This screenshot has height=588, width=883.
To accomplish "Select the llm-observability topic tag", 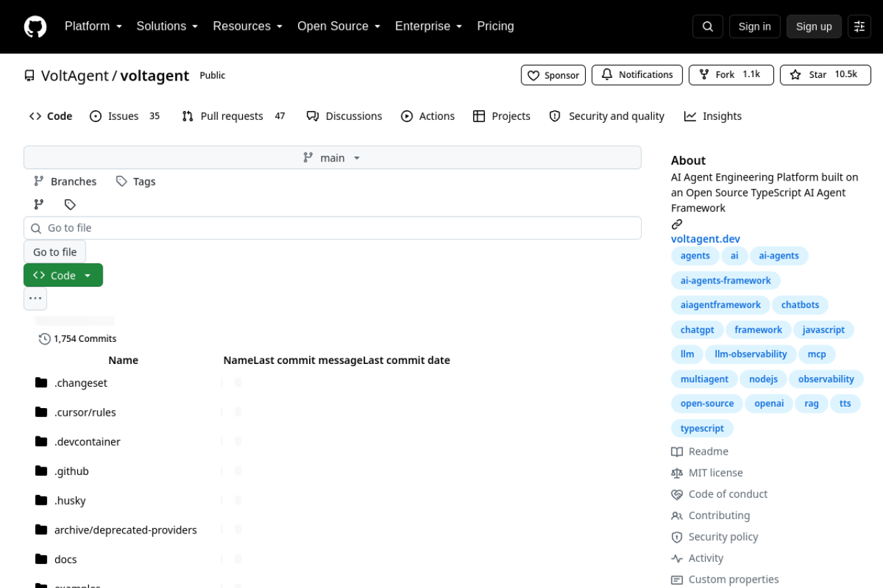I will click(751, 354).
